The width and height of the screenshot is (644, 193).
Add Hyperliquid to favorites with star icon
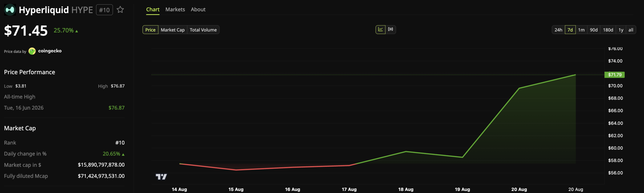pos(120,10)
